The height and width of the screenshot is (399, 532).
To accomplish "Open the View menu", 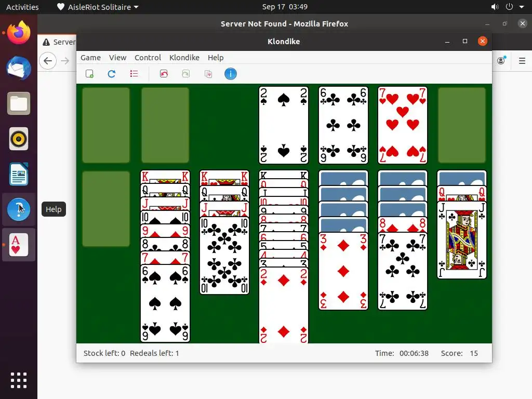I will (118, 58).
